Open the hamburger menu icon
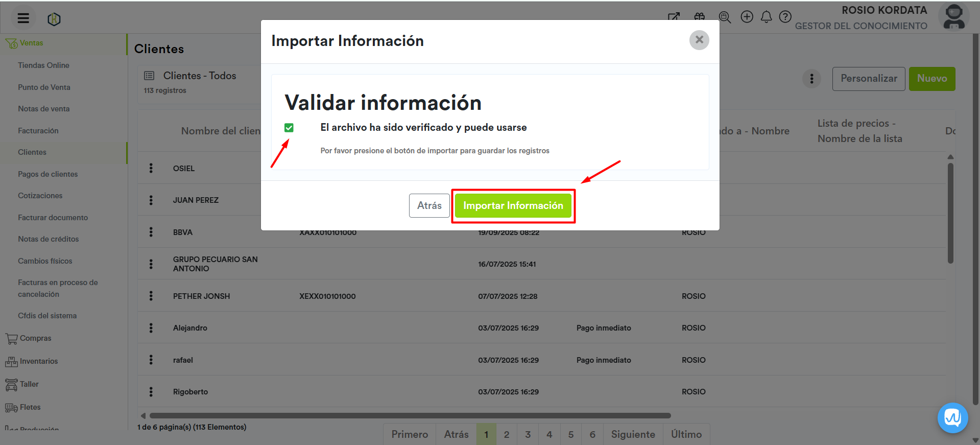Screen dimensions: 980x445 point(23,18)
